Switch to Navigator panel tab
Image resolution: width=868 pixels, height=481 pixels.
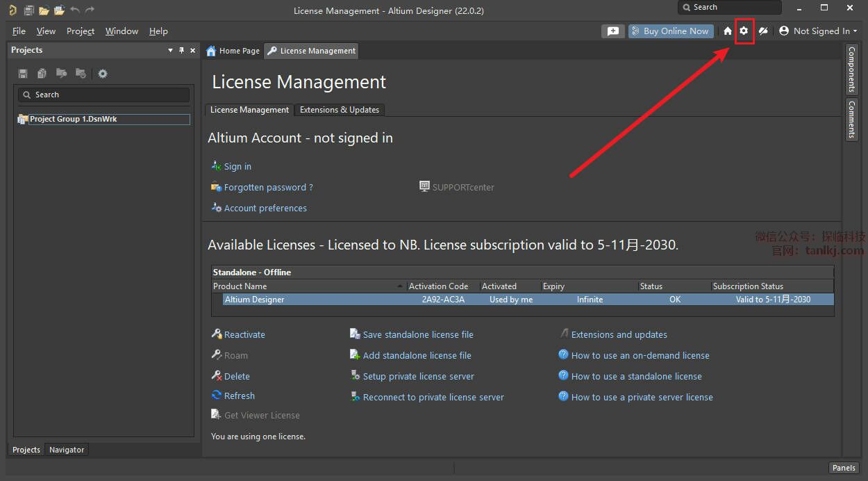pos(67,450)
